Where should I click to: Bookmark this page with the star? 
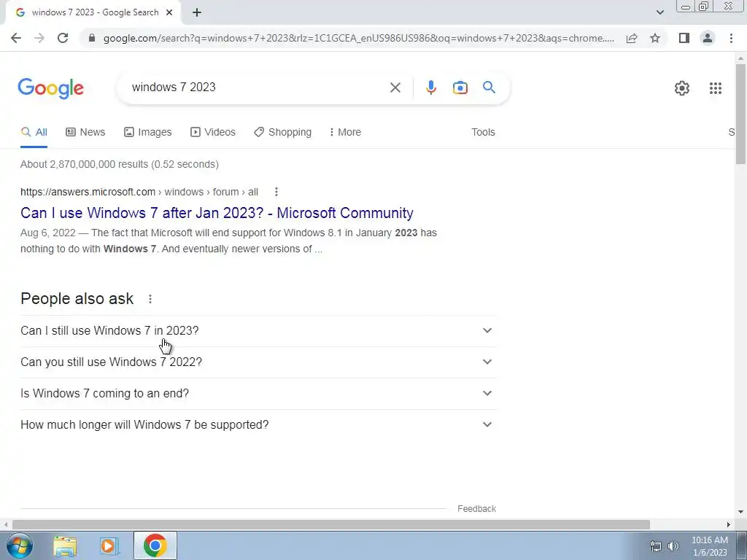(655, 38)
